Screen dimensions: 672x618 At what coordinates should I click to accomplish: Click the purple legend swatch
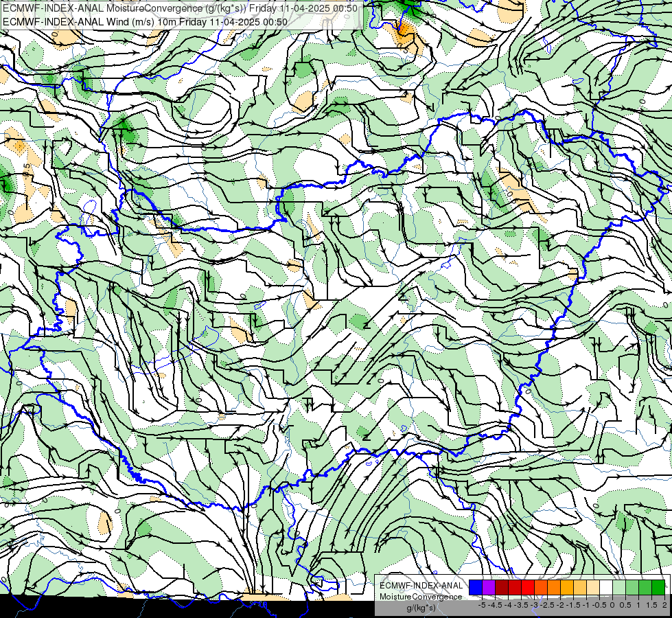click(x=489, y=587)
